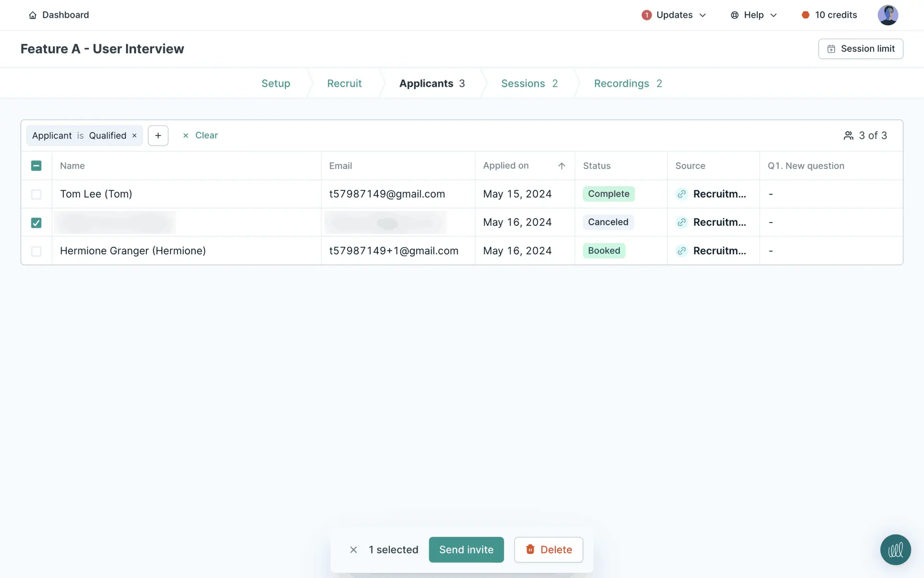
Task: Click the Dashboard home icon
Action: pos(33,15)
